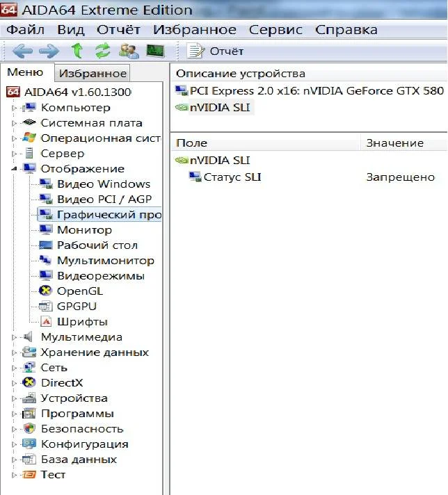448x495 pixels.
Task: Click the OpenGL icon in tree
Action: click(45, 291)
